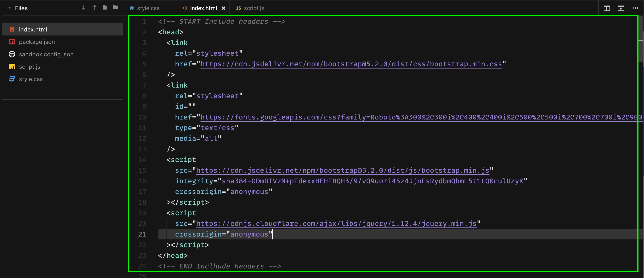
Task: Open style.css in the file tree
Action: (62, 79)
